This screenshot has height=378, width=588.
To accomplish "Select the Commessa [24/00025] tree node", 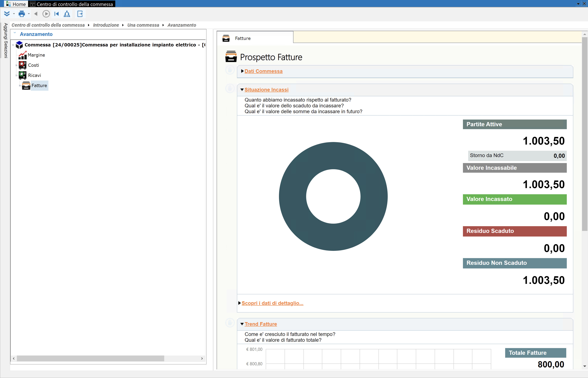I will point(115,45).
